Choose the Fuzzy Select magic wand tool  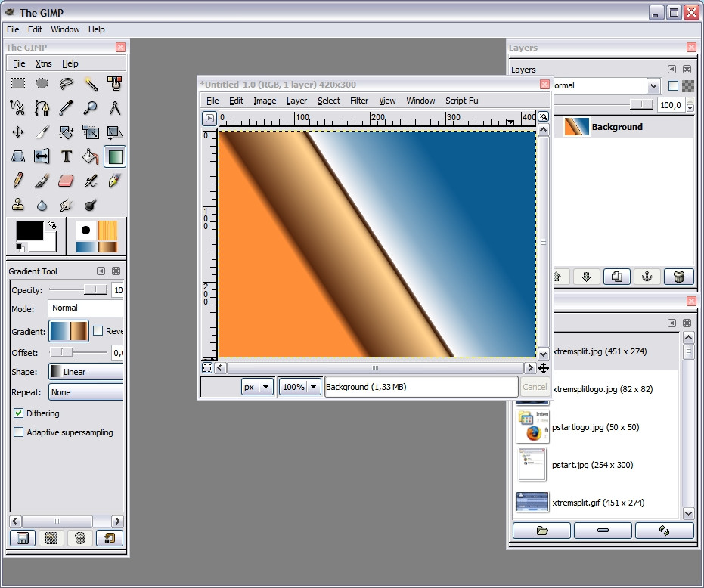(91, 84)
